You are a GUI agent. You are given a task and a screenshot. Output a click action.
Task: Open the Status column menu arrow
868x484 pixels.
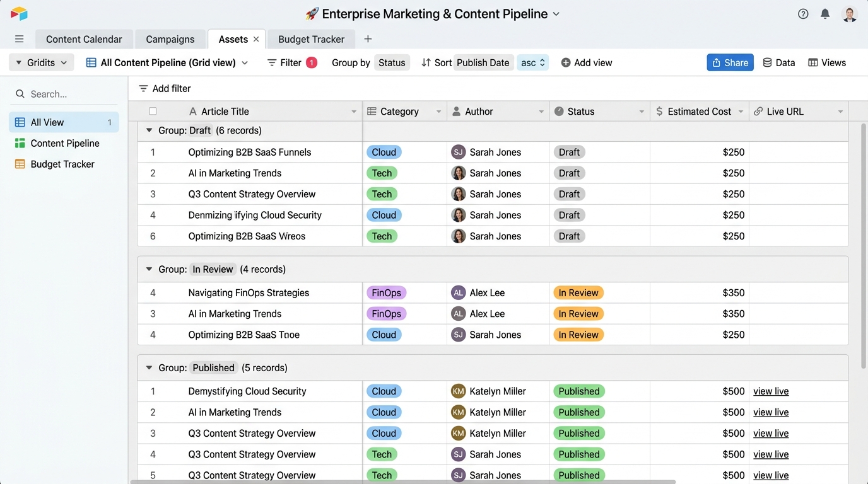tap(642, 112)
